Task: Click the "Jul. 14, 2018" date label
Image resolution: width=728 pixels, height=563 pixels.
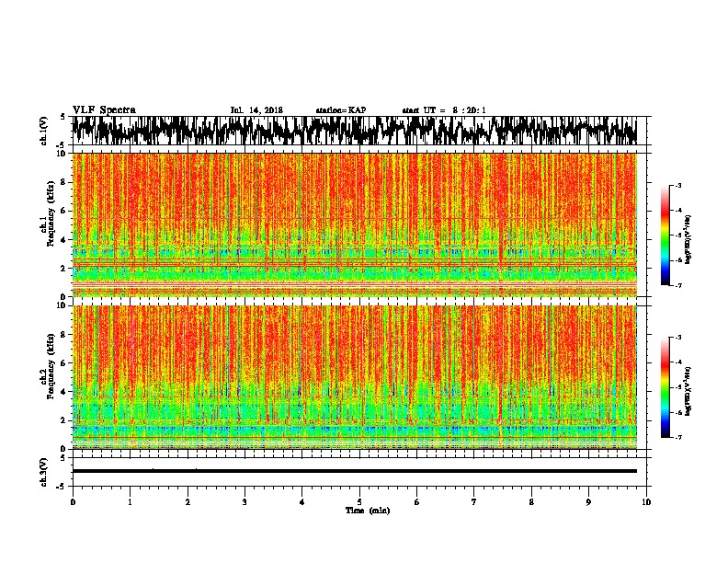Action: point(256,110)
